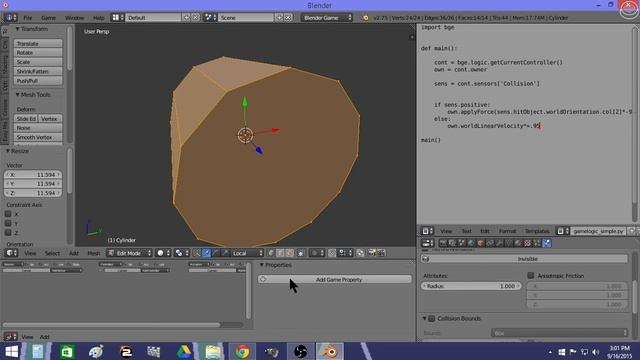The image size is (640, 360).
Task: Toggle the Collision Bounds checkbox
Action: coord(432,318)
